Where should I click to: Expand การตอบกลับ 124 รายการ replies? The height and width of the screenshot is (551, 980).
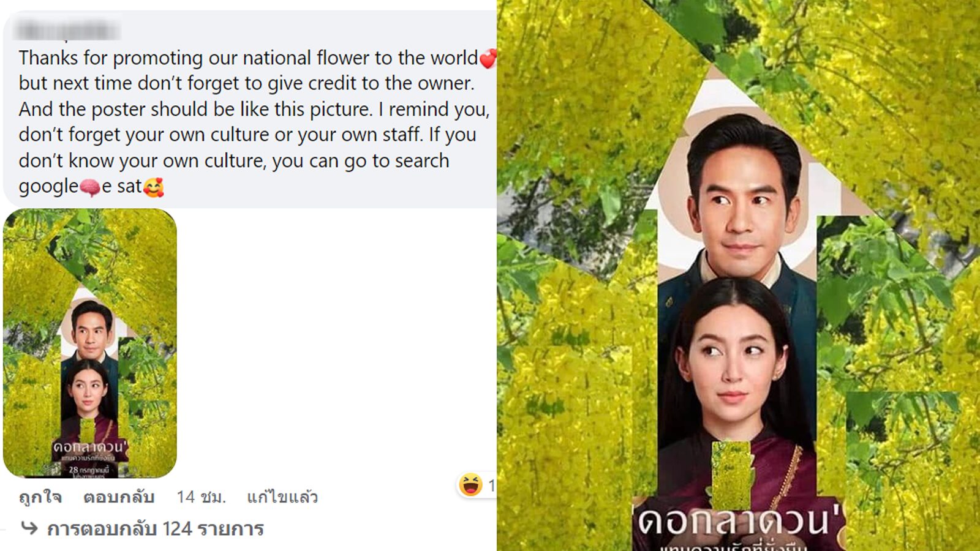(x=155, y=528)
